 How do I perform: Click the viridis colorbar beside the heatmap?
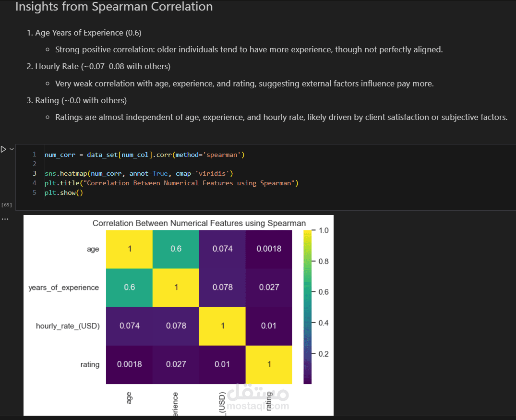(x=307, y=307)
